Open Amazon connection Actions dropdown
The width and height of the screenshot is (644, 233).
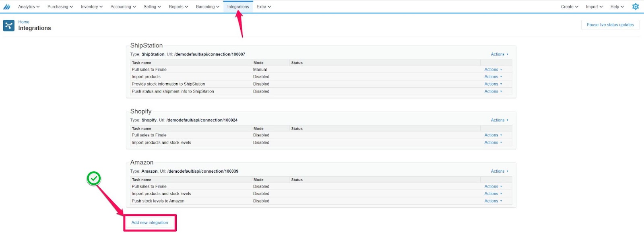point(500,171)
